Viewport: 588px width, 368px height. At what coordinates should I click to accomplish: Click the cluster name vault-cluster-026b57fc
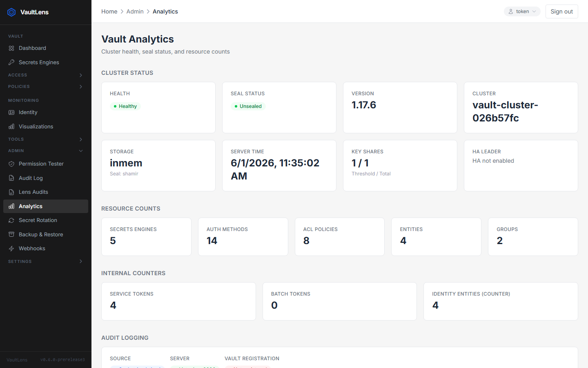(505, 112)
